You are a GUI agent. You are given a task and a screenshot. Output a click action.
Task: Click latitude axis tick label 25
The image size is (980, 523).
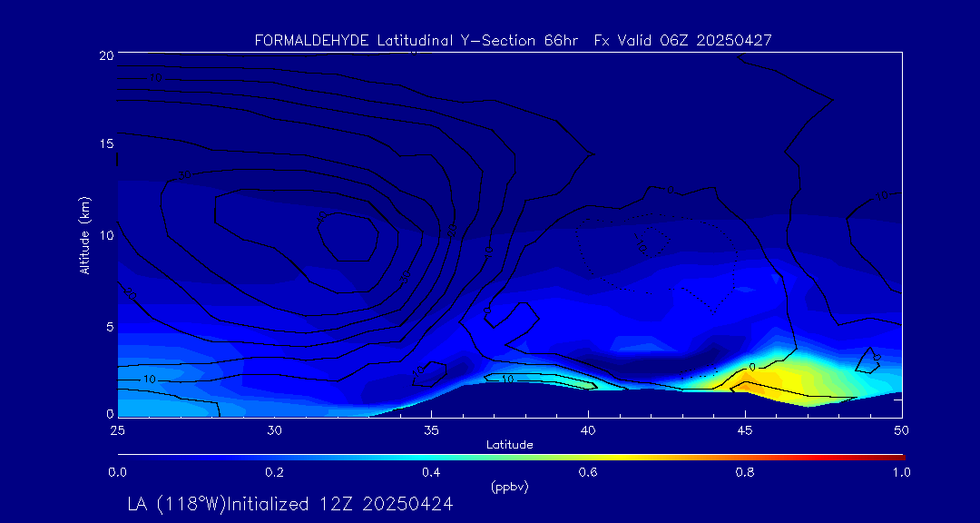click(x=117, y=430)
